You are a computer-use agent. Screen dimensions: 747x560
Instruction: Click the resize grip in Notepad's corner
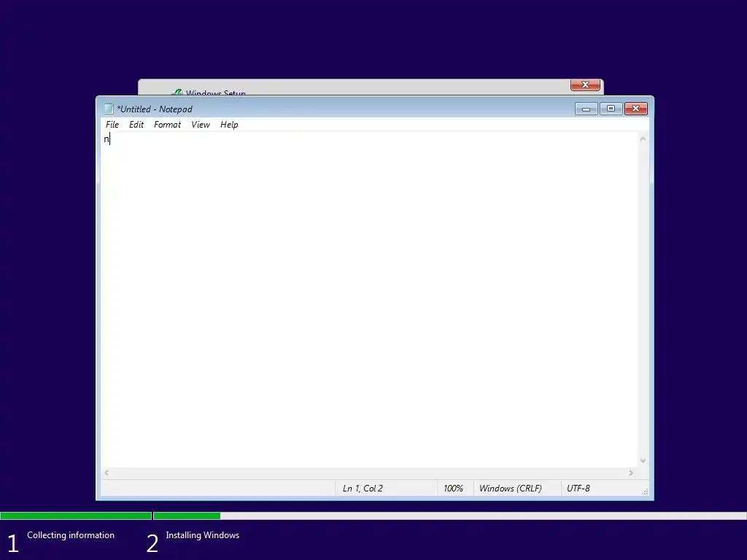pos(645,492)
